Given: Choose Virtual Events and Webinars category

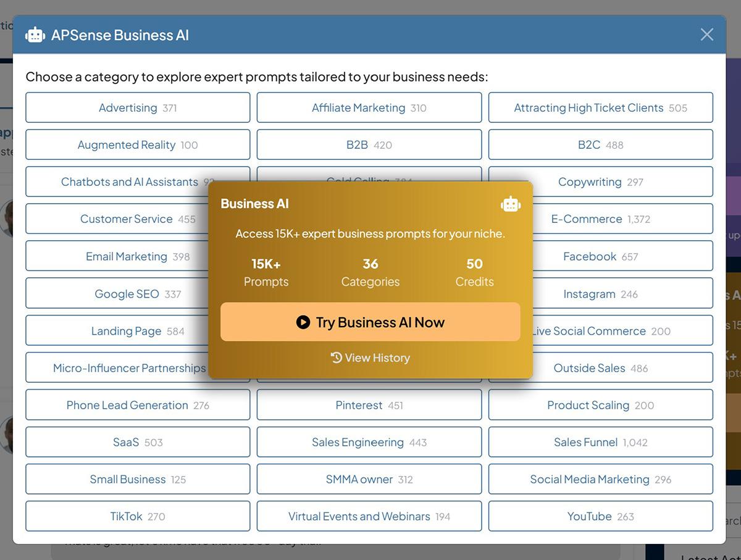Looking at the screenshot, I should tap(369, 517).
